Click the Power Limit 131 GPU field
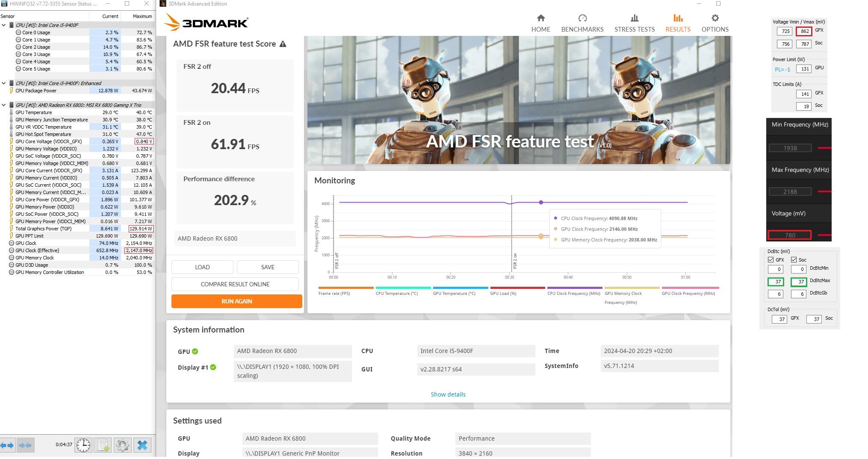The height and width of the screenshot is (459, 868). (803, 69)
